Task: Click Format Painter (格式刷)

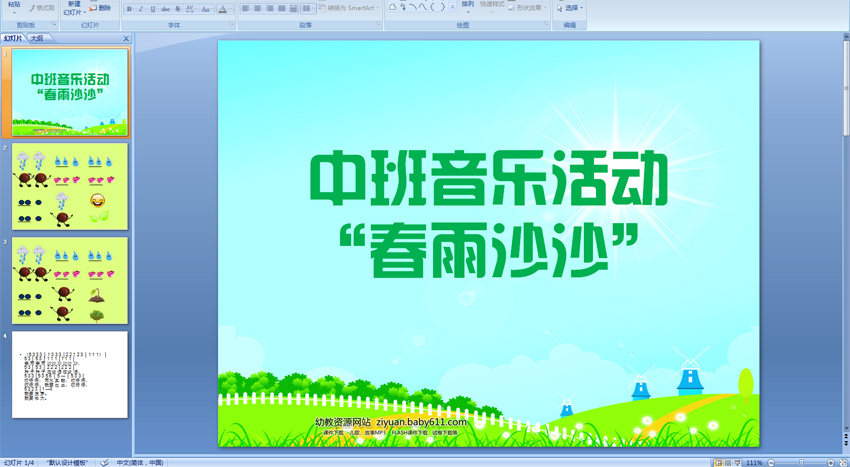Action: (41, 8)
